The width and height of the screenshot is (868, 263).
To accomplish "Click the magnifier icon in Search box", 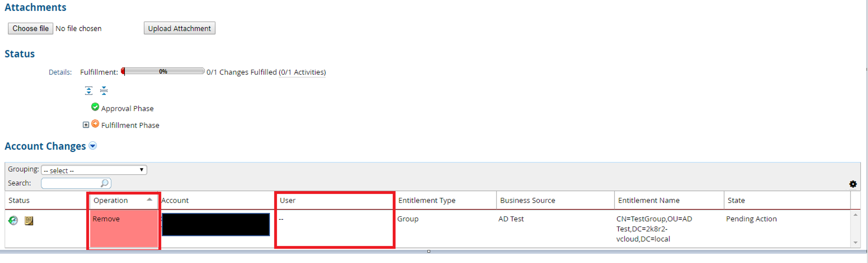I will [x=105, y=183].
